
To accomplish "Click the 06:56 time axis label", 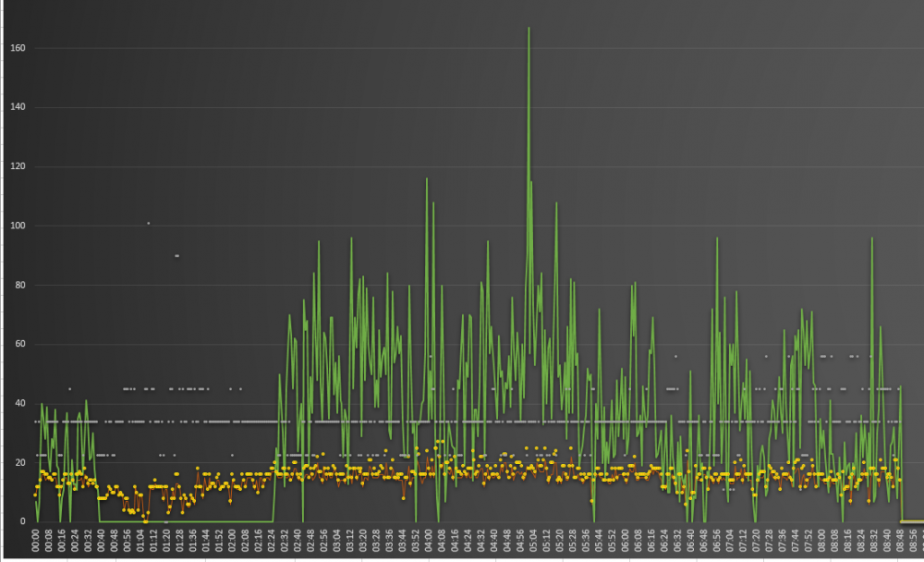I will [x=716, y=542].
